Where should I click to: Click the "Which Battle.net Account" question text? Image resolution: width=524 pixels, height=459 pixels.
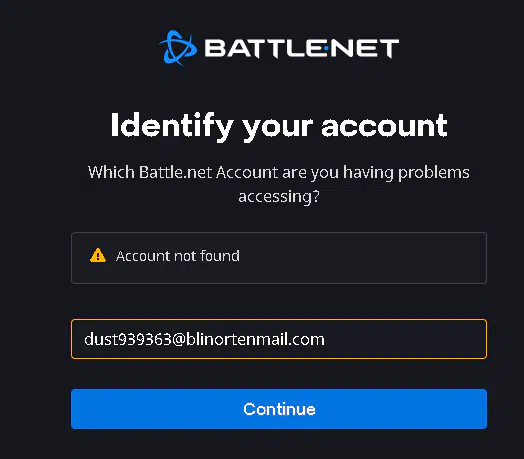point(279,184)
